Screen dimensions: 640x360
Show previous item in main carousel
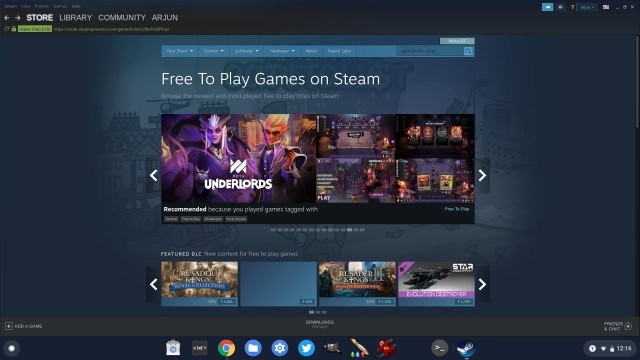(153, 175)
